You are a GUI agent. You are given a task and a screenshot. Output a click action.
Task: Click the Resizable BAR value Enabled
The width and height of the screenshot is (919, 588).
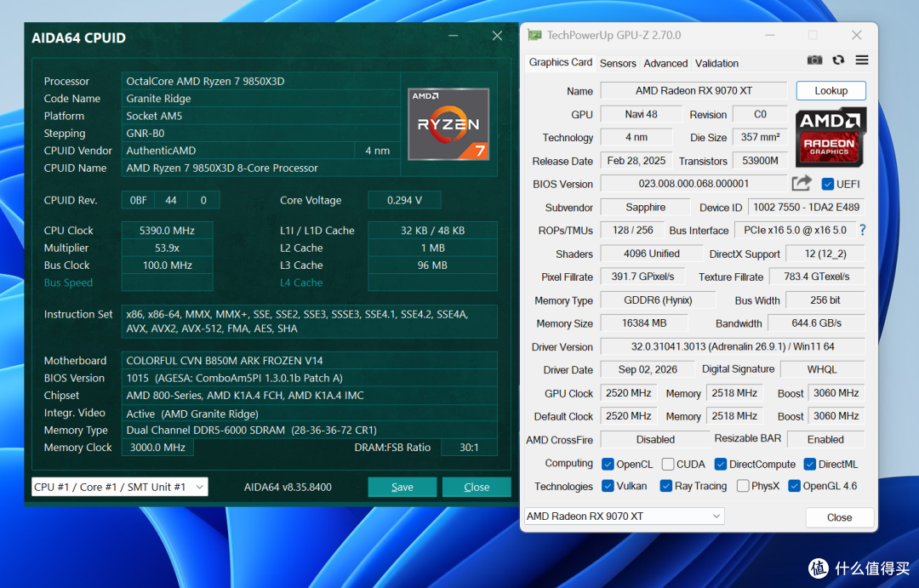coord(825,439)
